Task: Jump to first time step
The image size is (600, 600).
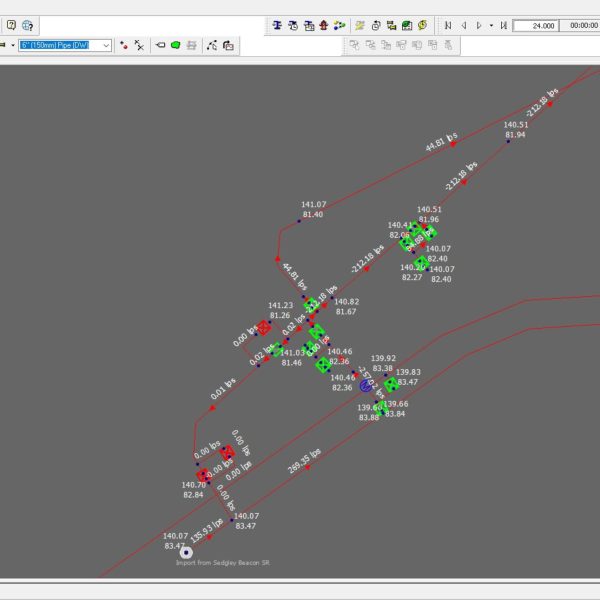Action: pyautogui.click(x=448, y=24)
